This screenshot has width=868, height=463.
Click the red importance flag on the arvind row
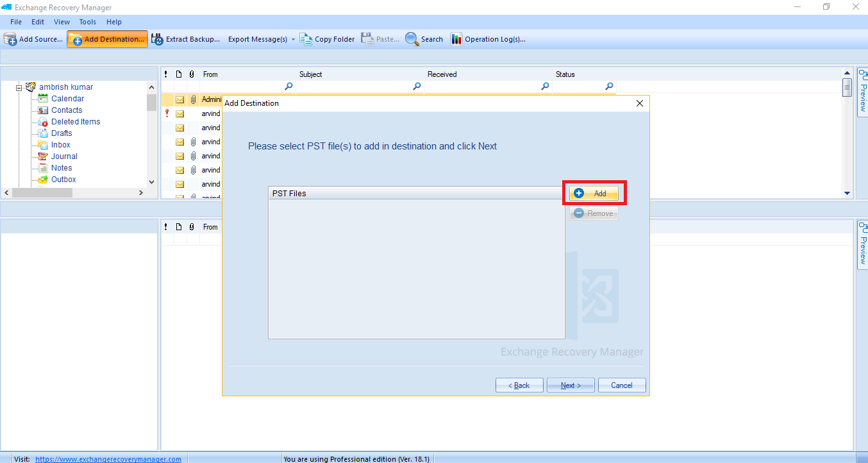pyautogui.click(x=167, y=113)
